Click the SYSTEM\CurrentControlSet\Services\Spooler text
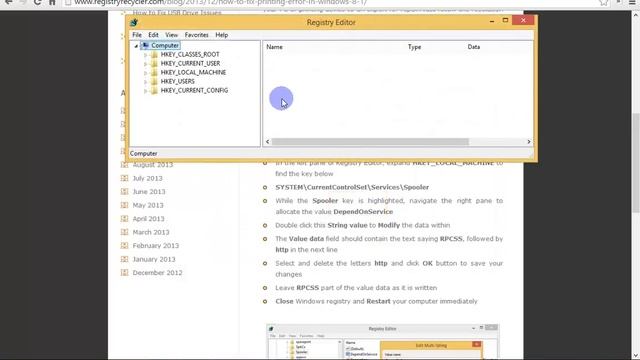The width and height of the screenshot is (640, 360). (352, 187)
